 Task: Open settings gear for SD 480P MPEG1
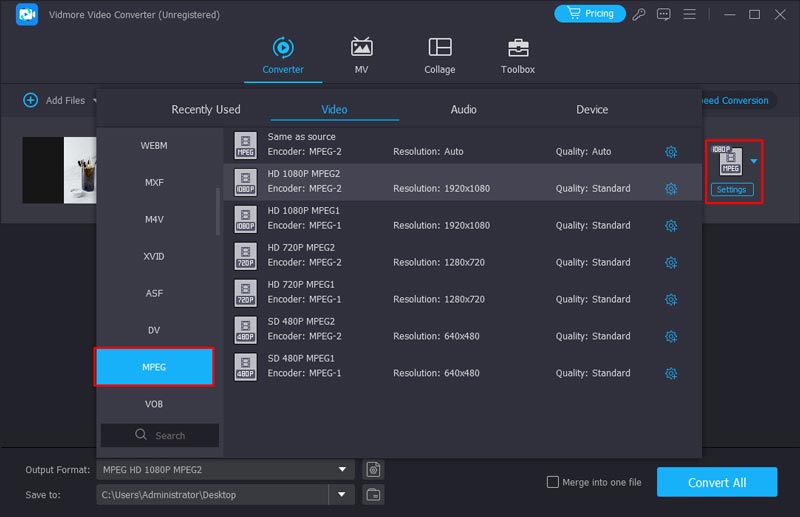671,374
